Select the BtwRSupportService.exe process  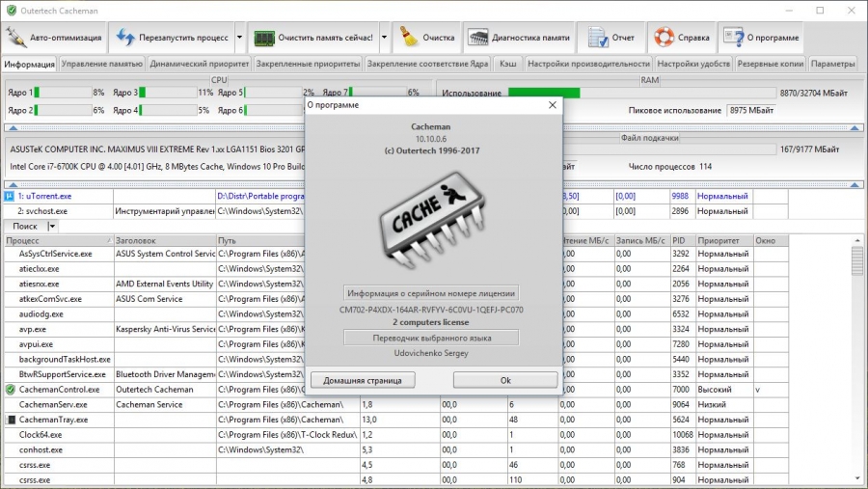tap(62, 374)
